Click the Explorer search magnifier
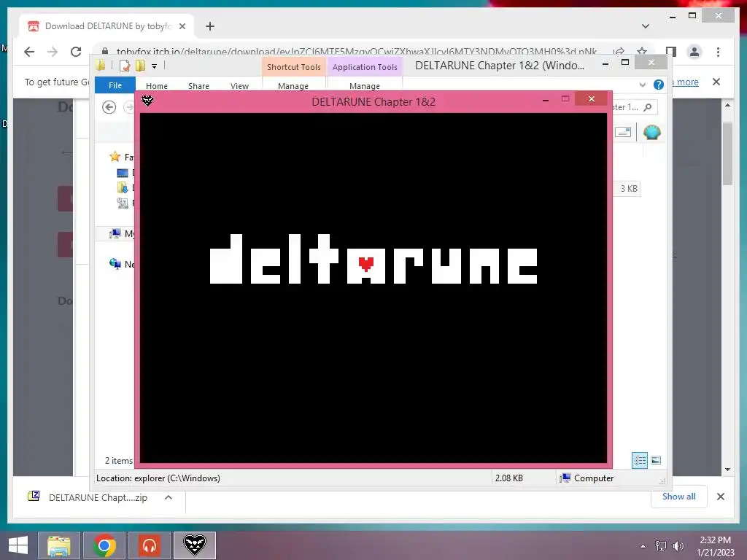 [x=648, y=107]
